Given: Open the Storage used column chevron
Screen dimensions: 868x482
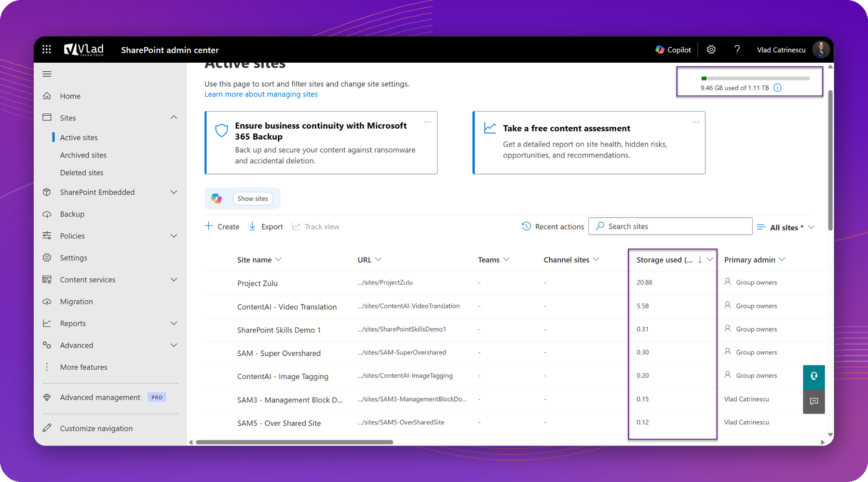Looking at the screenshot, I should (x=710, y=259).
